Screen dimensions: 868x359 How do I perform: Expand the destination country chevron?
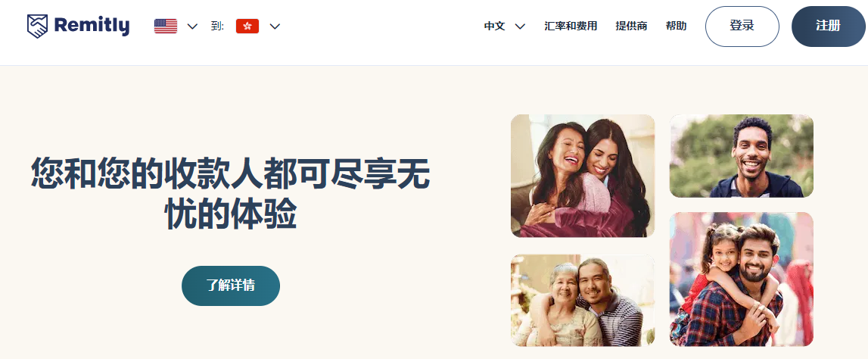click(275, 26)
